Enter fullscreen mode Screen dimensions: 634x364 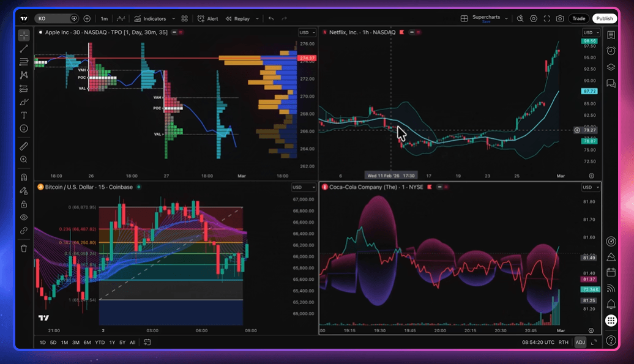[546, 18]
